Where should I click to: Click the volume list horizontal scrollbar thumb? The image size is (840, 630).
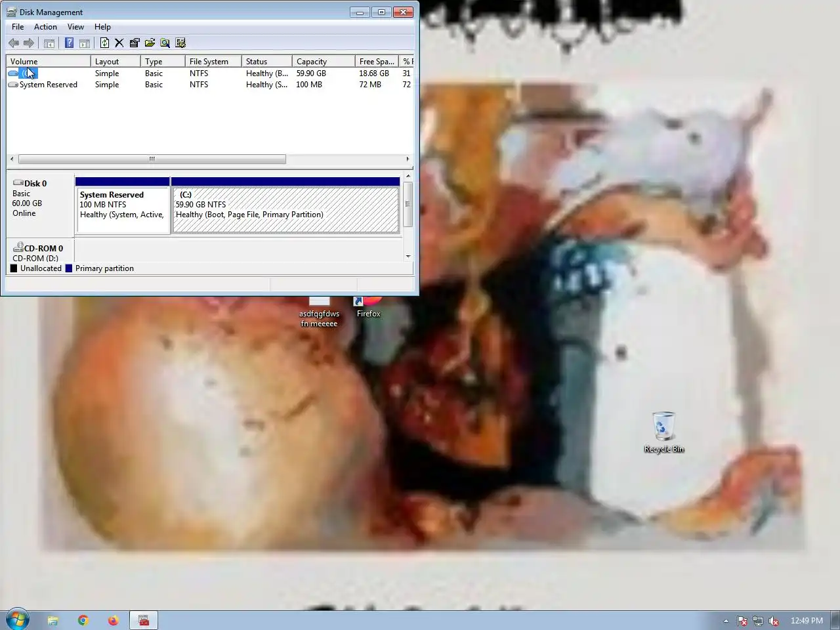click(152, 159)
